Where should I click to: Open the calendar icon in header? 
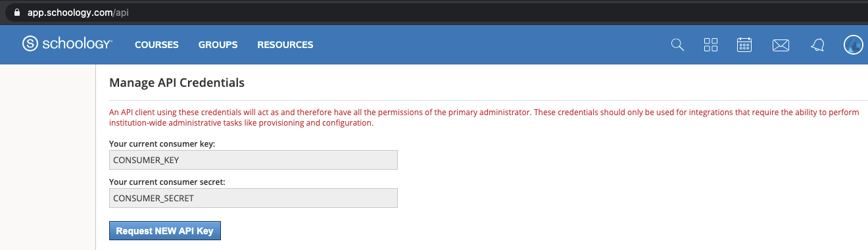pos(744,45)
